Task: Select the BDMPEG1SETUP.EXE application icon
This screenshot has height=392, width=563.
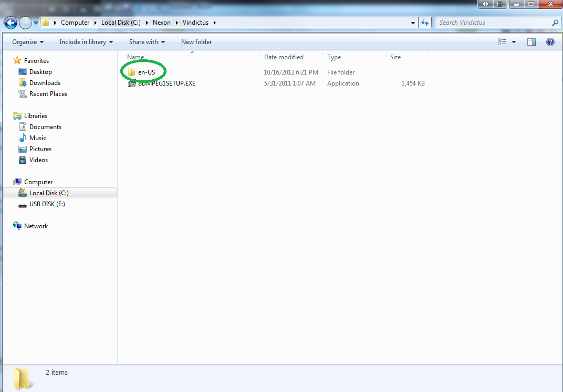Action: (132, 83)
